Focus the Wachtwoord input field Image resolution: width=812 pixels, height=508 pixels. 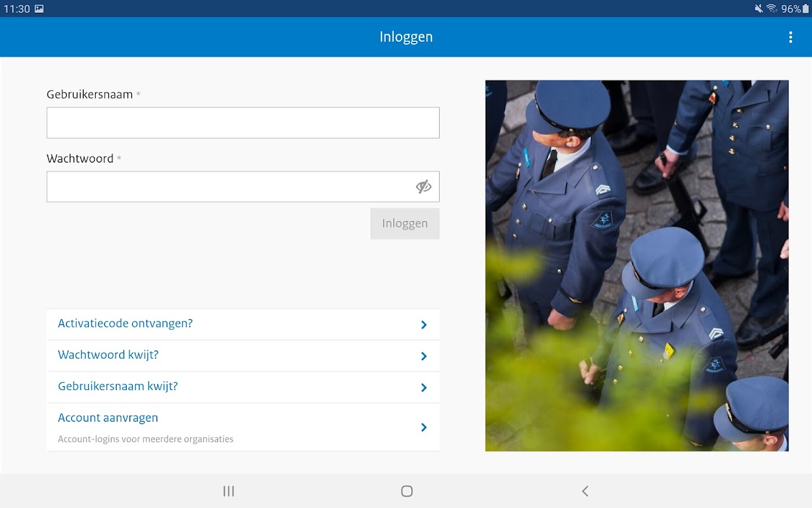(243, 187)
